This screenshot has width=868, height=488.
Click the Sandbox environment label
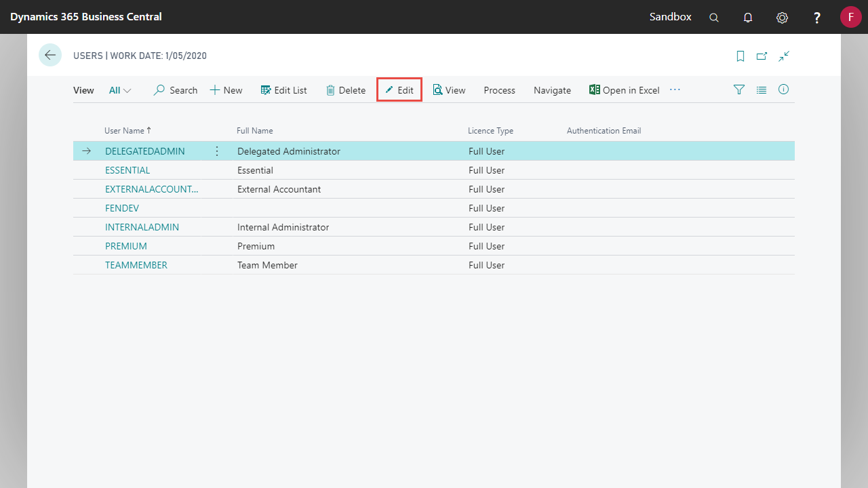671,17
